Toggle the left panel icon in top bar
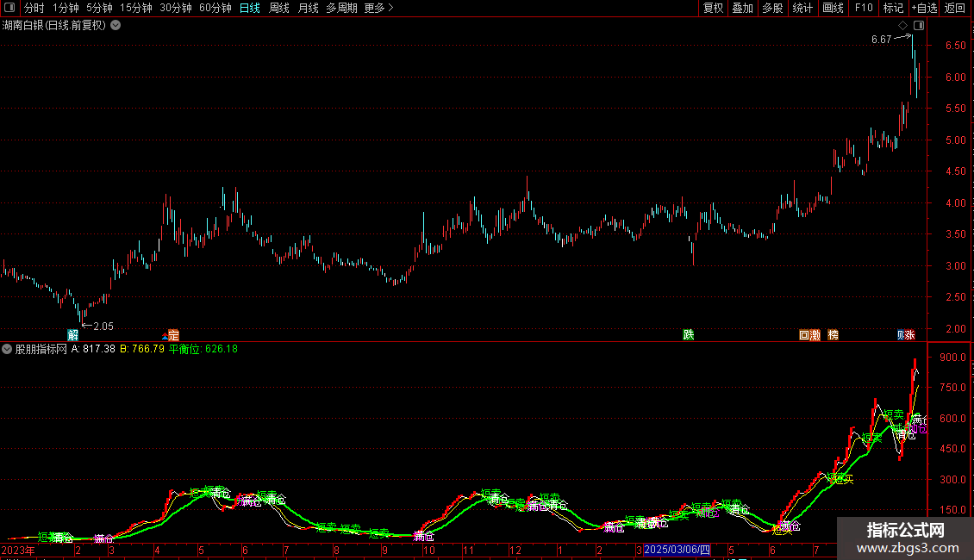The width and height of the screenshot is (974, 560). (9, 8)
